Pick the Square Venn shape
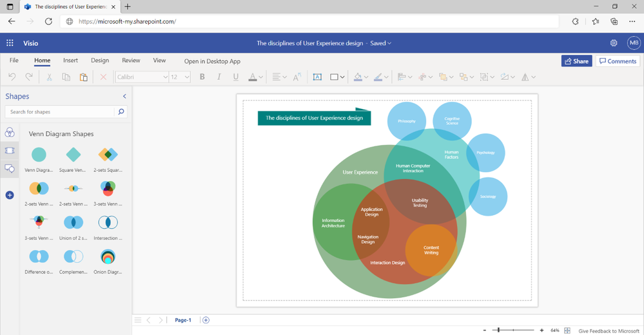644x335 pixels. (73, 155)
